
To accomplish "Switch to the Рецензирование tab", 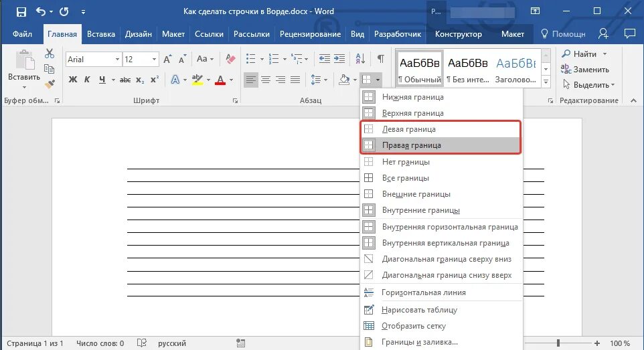I will click(310, 34).
